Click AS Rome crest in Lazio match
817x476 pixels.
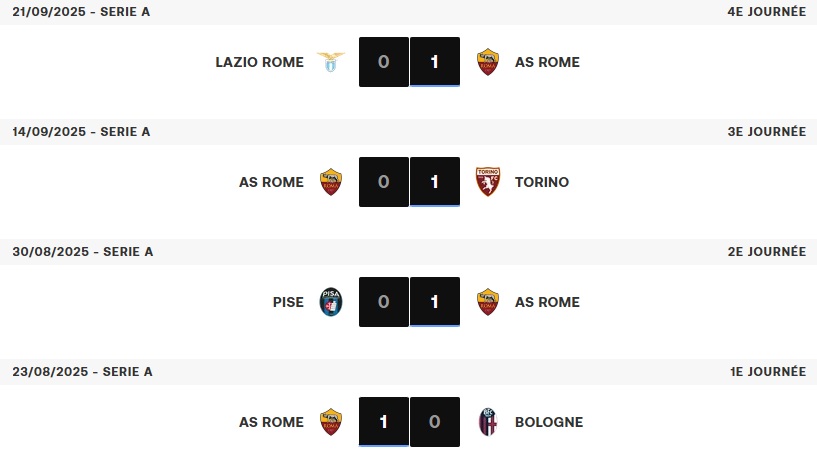pyautogui.click(x=487, y=62)
